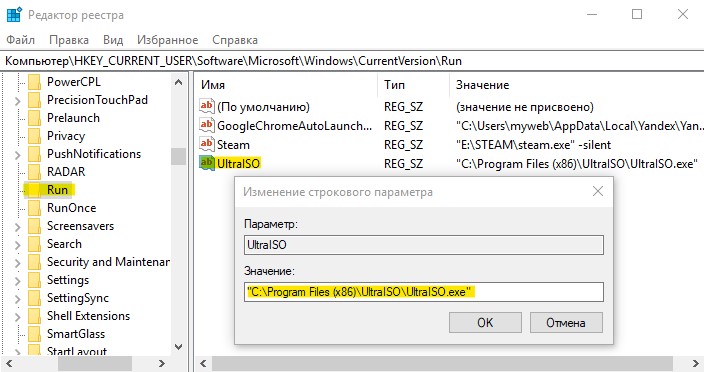Click the Параметр name field

423,245
